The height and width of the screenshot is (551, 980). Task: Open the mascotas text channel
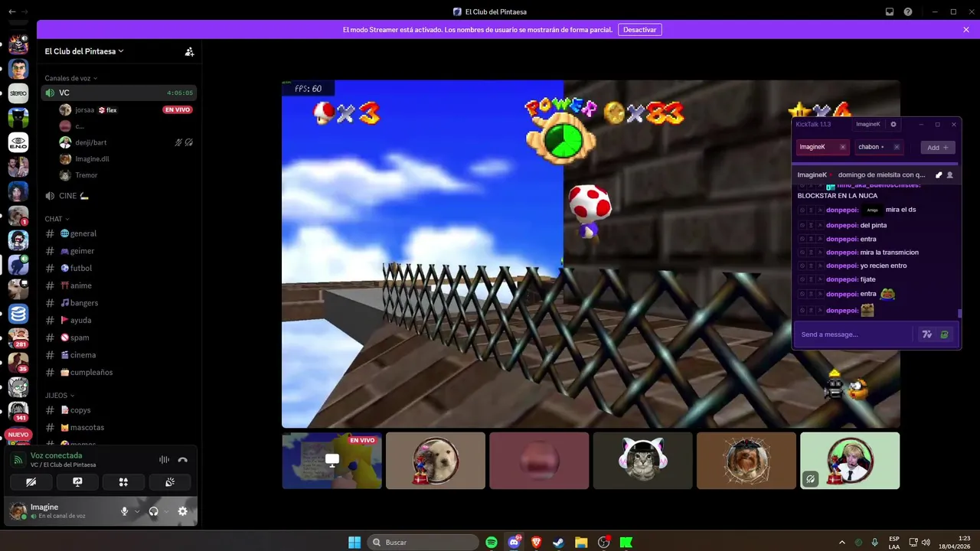[119, 427]
